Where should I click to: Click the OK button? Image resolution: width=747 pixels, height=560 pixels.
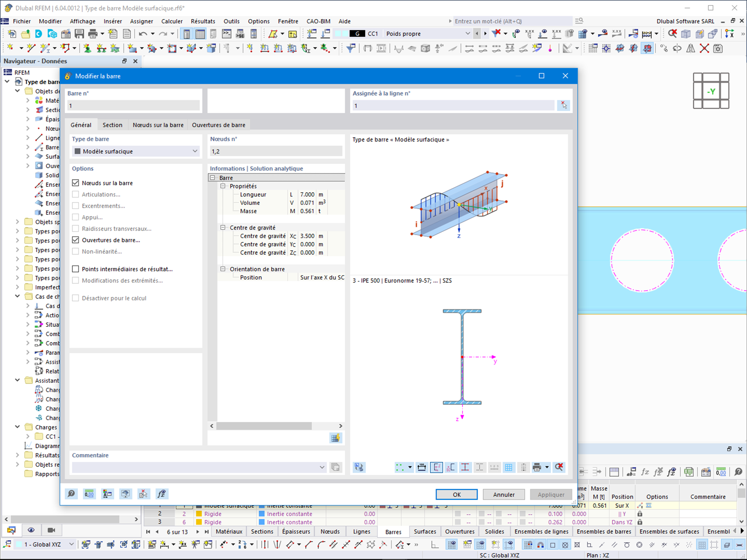pyautogui.click(x=457, y=495)
